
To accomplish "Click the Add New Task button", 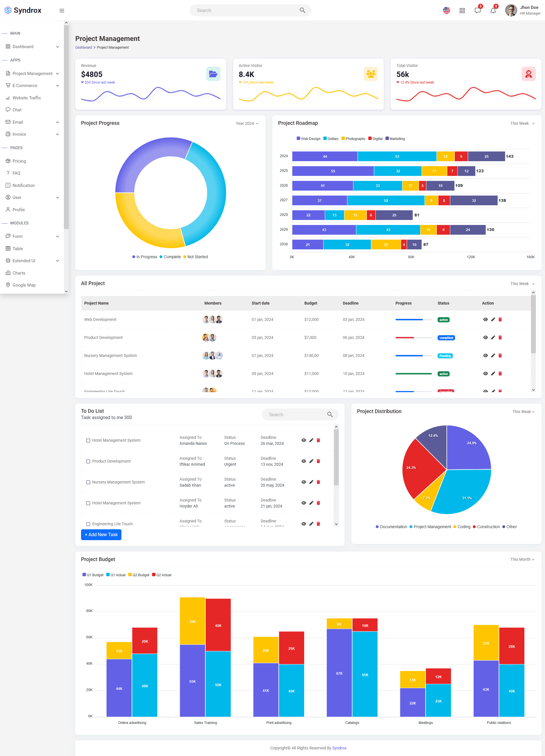I will click(x=101, y=534).
